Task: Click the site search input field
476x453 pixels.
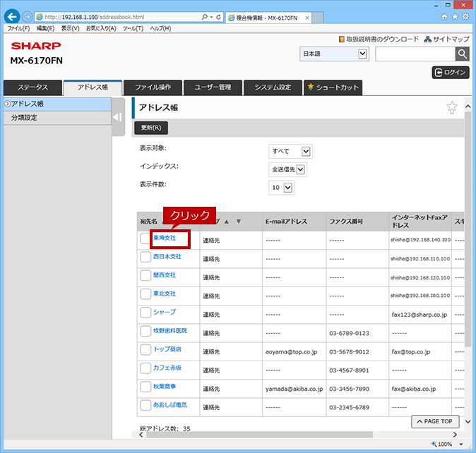Action: (x=415, y=54)
